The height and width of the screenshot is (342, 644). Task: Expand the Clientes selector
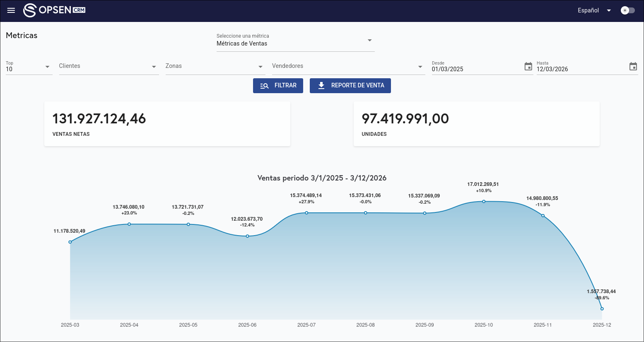[154, 66]
